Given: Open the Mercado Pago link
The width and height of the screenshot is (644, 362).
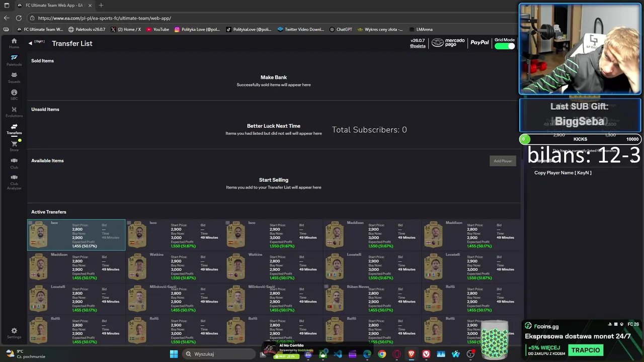Looking at the screenshot, I should pos(448,43).
